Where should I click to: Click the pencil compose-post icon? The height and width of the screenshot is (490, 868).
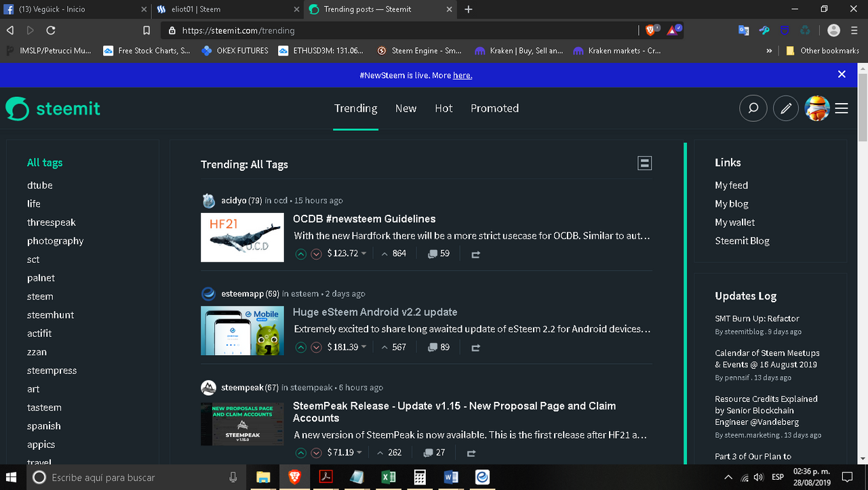(786, 108)
